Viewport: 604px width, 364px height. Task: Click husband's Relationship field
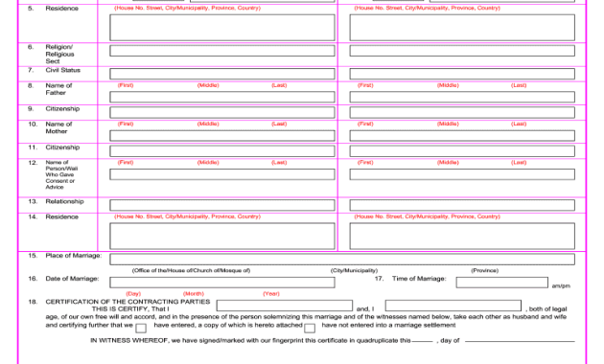222,205
